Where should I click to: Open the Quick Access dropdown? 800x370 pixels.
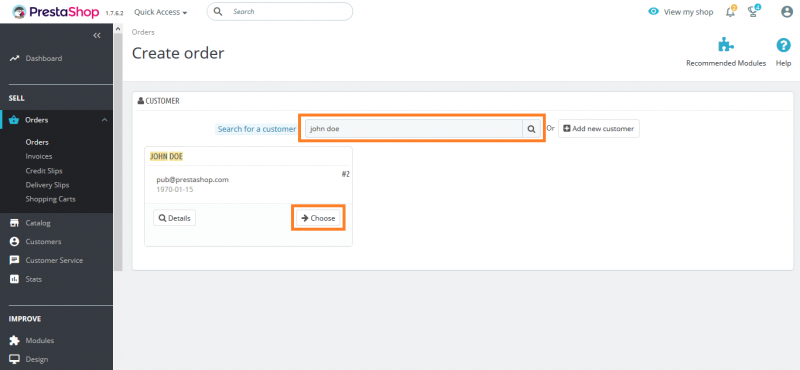161,12
